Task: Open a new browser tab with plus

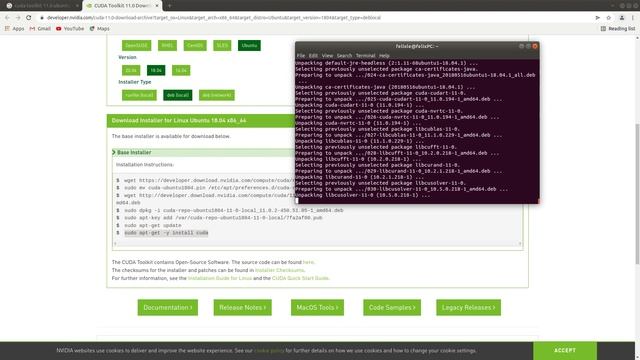Action: pos(169,6)
